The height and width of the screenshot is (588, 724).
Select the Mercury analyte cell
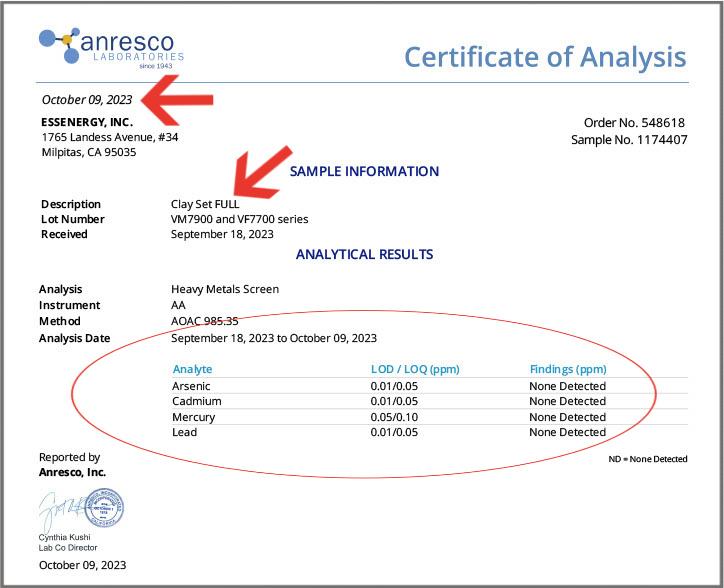[193, 417]
